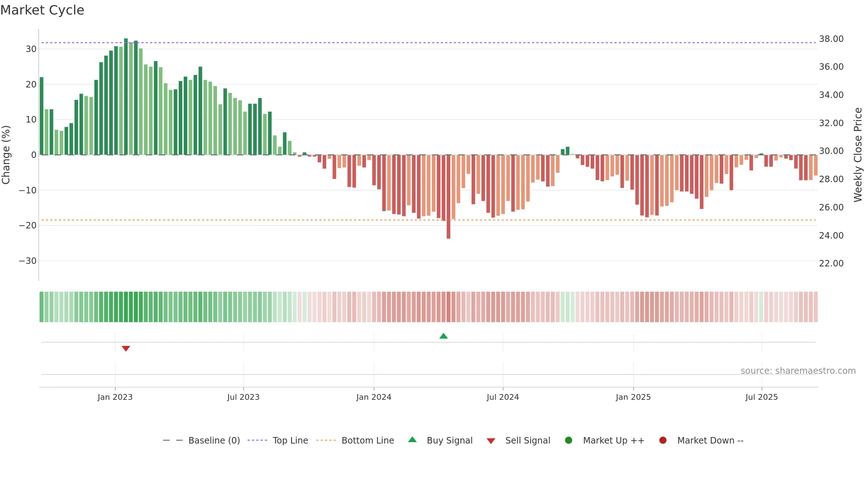Click the purple dotted line sample in legend
868x488 pixels.
pos(257,440)
